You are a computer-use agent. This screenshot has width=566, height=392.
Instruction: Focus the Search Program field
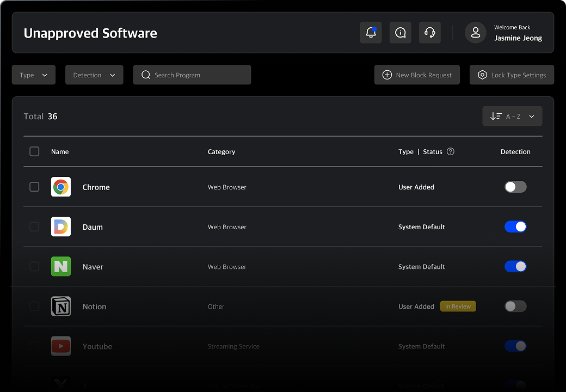click(x=192, y=75)
